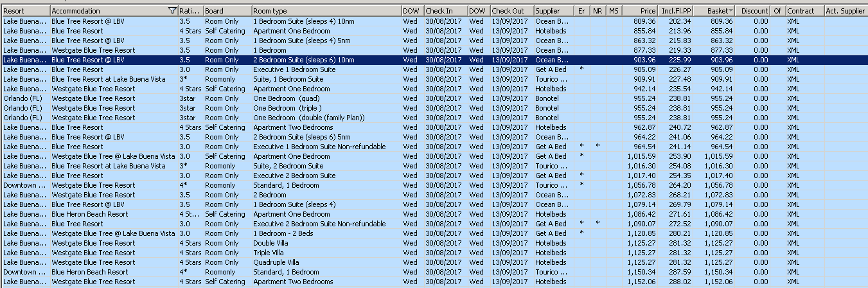Click the 226.27 per-person price cell
The width and height of the screenshot is (868, 288).
pyautogui.click(x=676, y=69)
